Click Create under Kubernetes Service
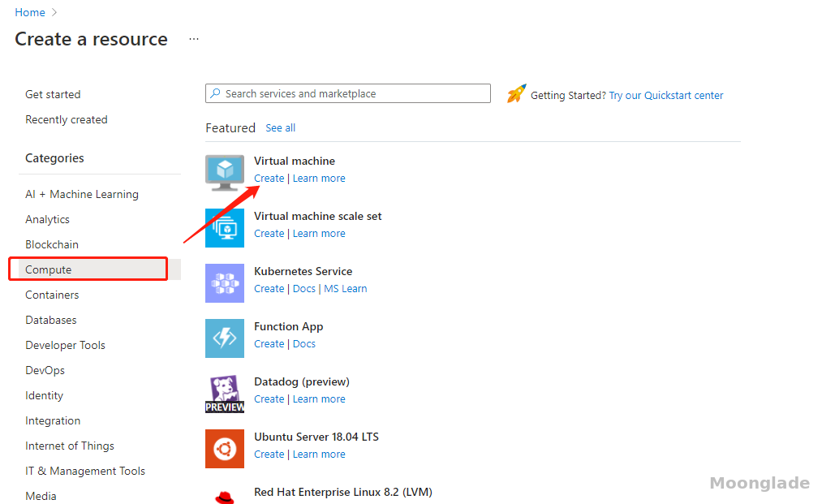Viewport: 822px width, 504px height. [x=269, y=288]
